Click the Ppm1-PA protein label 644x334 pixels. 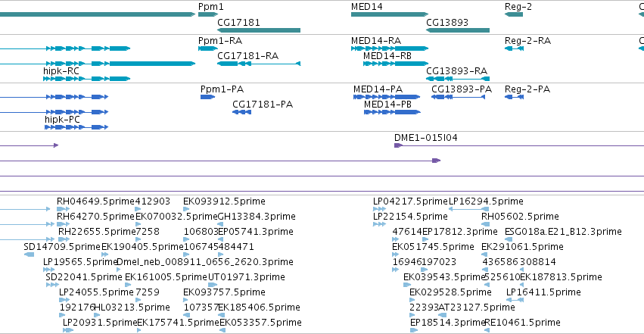[x=222, y=89]
